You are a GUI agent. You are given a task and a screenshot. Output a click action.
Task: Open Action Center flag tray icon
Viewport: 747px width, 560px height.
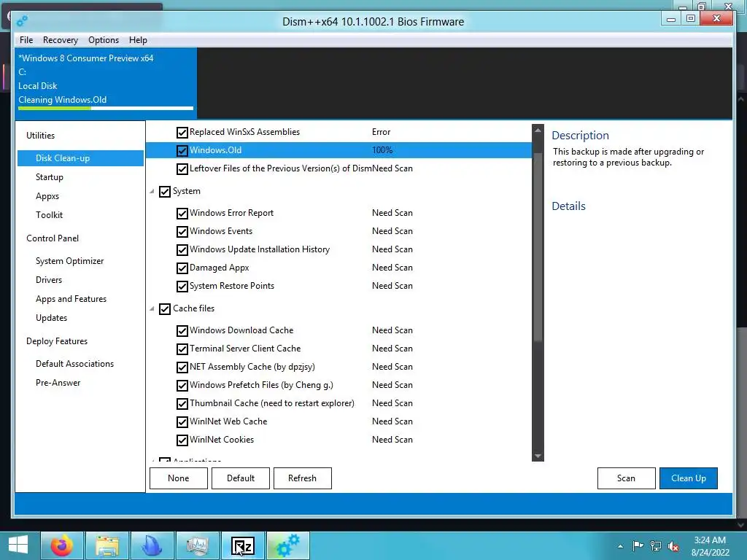pos(638,545)
